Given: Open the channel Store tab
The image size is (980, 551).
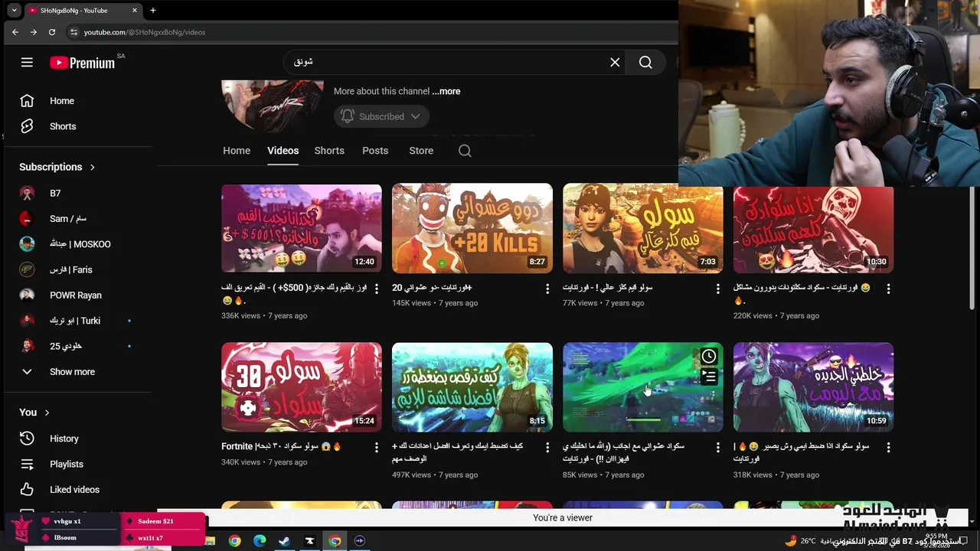Looking at the screenshot, I should pyautogui.click(x=421, y=151).
